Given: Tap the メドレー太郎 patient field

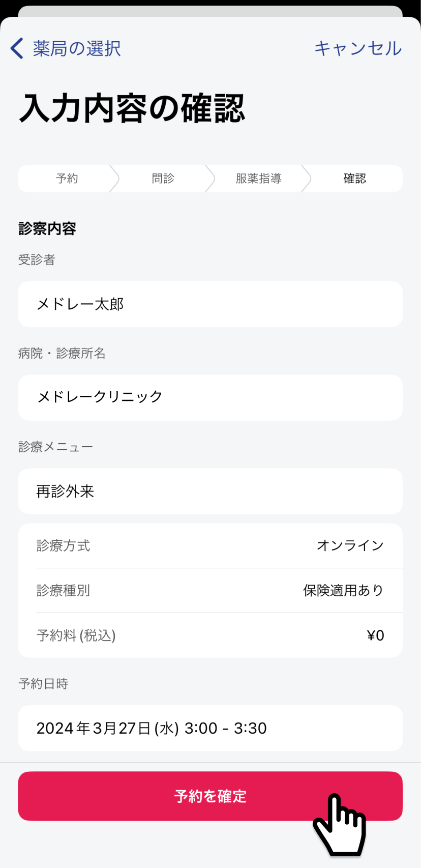Looking at the screenshot, I should click(210, 304).
